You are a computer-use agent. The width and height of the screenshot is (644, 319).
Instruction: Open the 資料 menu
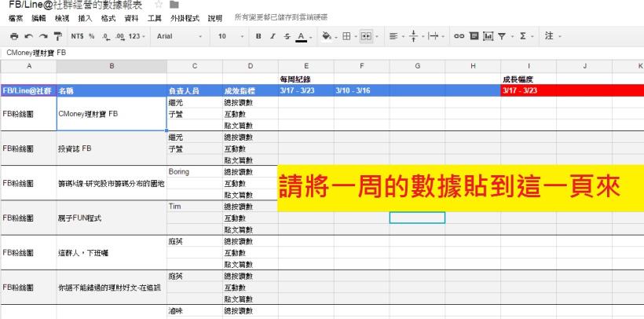point(131,18)
